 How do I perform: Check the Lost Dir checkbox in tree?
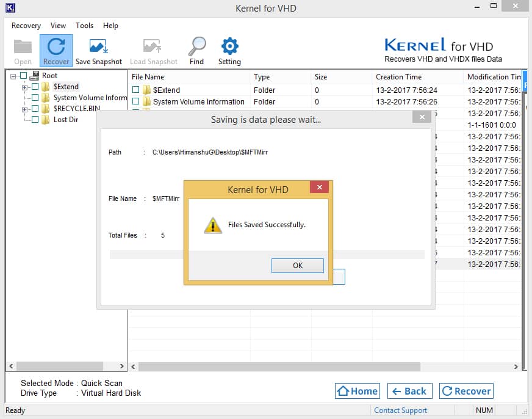pyautogui.click(x=35, y=119)
